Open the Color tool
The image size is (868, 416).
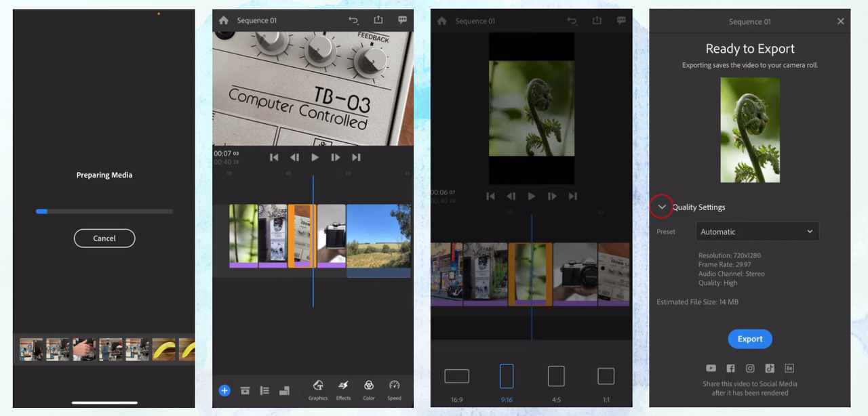tap(369, 390)
